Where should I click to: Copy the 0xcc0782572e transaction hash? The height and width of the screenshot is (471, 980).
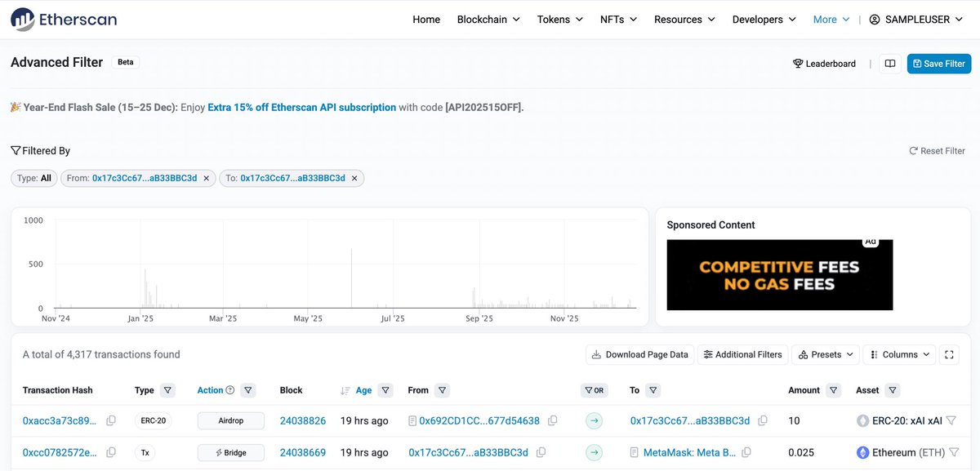point(111,452)
